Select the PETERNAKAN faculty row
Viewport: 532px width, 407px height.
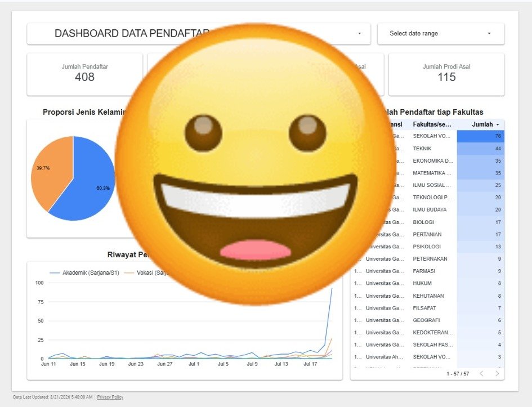[x=427, y=259]
